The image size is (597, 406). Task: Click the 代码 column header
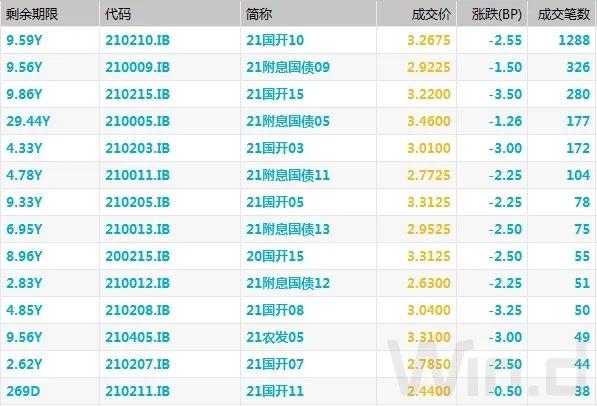click(118, 14)
